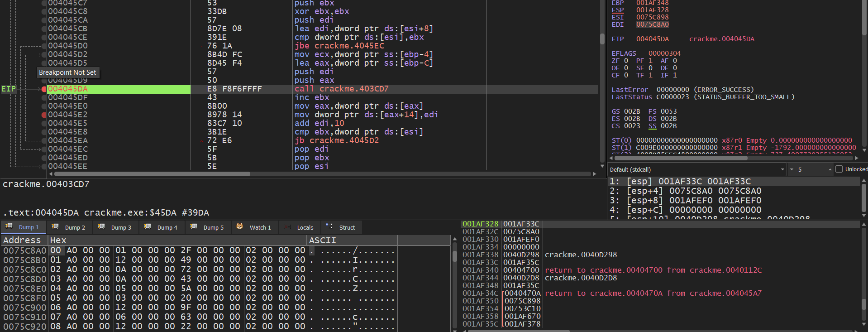The height and width of the screenshot is (332, 868).
Task: Click down arrow of disassembly vertical scrollbar
Action: 602,166
